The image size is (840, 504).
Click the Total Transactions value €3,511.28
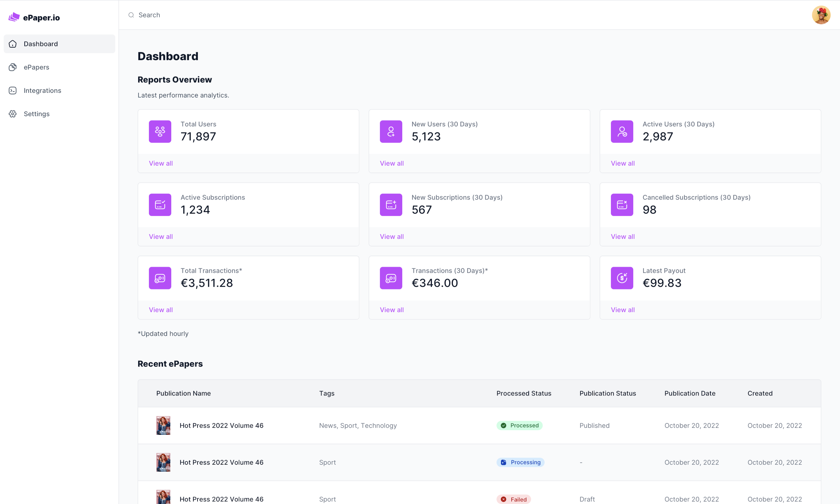coord(207,283)
